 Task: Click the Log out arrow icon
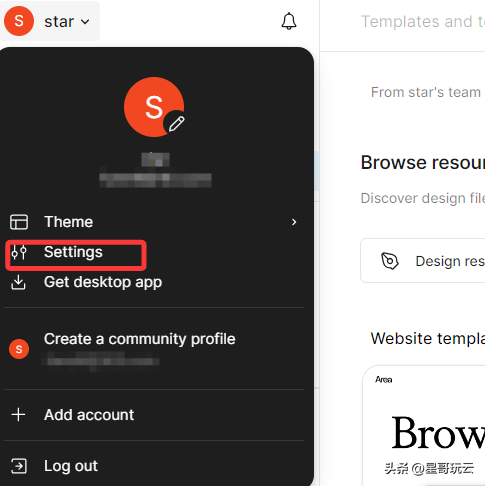coord(19,466)
